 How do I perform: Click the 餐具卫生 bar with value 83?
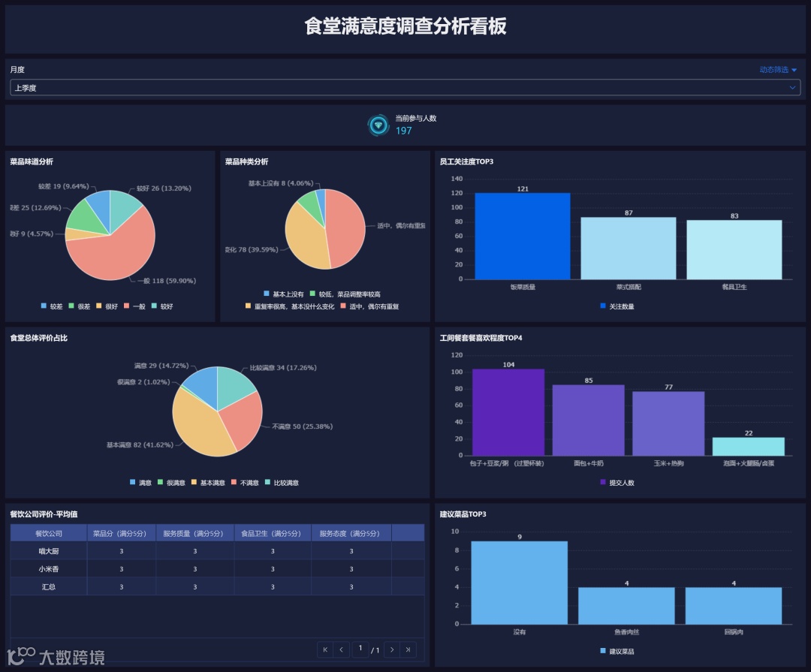coord(734,250)
